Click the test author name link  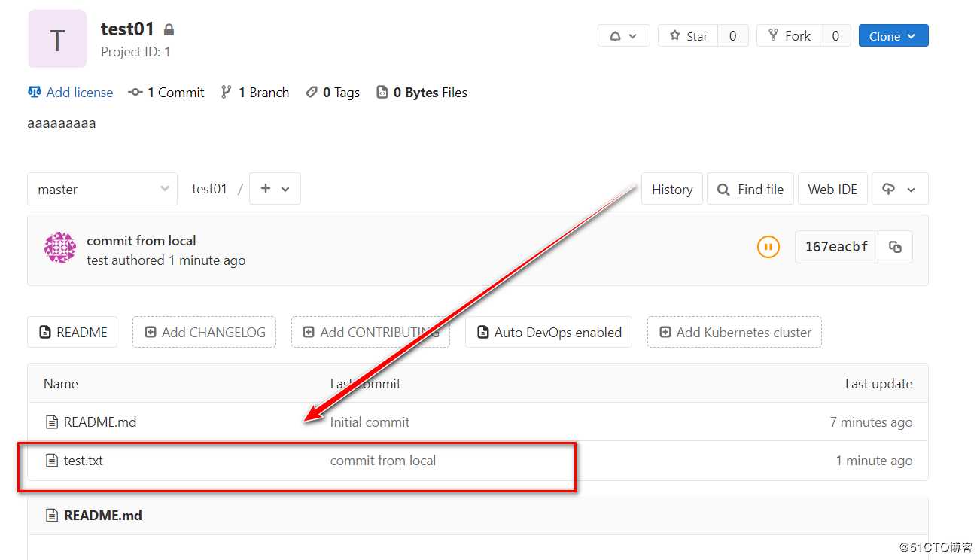pos(97,260)
